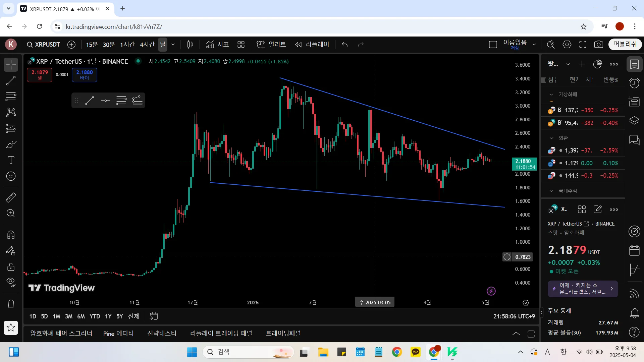
Task: Open KakaoTalk from the taskbar
Action: tap(415, 352)
